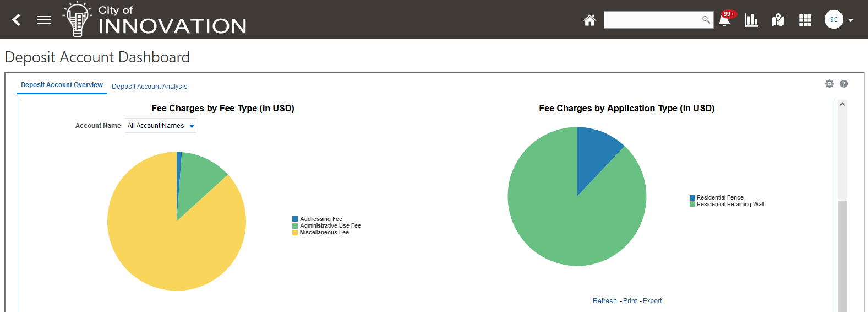Open the help question mark icon
Screen dimensions: 868x312
click(x=844, y=84)
